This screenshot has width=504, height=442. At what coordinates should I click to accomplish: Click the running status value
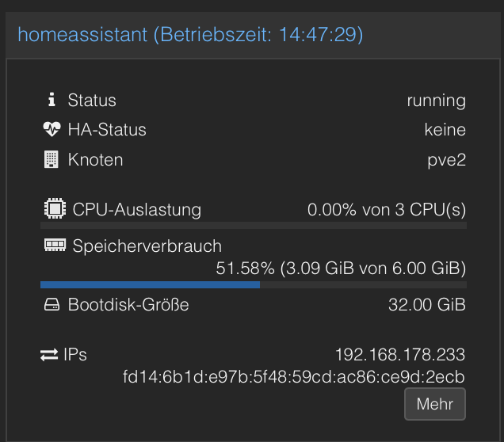pyautogui.click(x=436, y=101)
